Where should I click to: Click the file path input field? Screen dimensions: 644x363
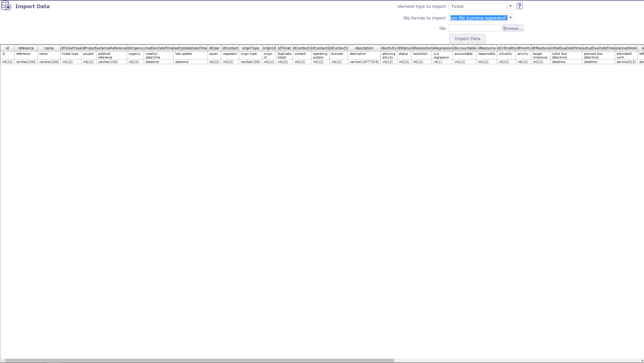[474, 28]
